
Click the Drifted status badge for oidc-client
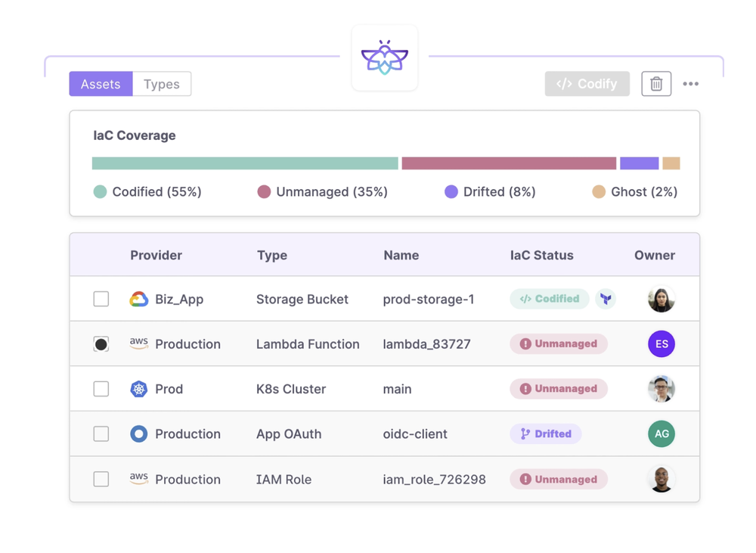546,433
